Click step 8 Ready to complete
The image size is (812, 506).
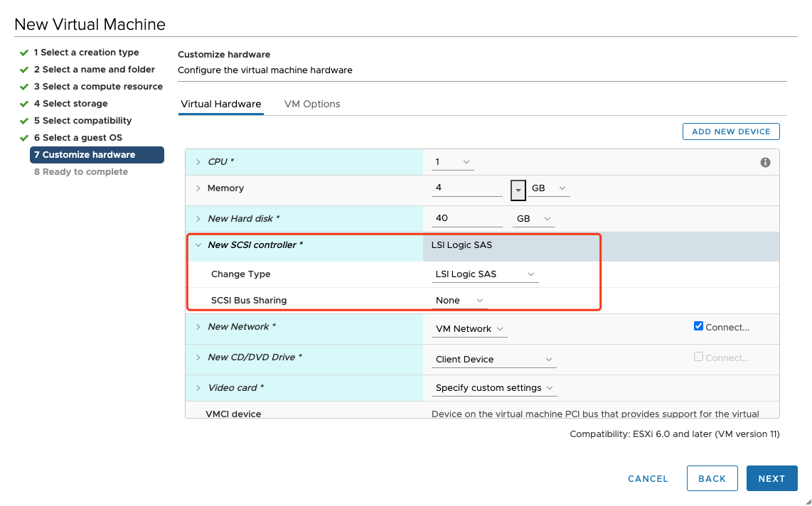point(81,172)
